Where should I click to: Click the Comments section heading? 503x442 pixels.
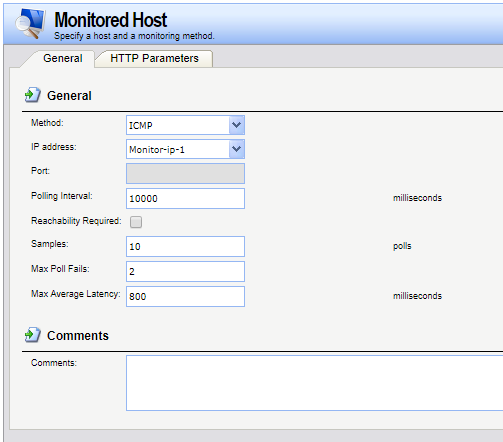[x=78, y=336]
